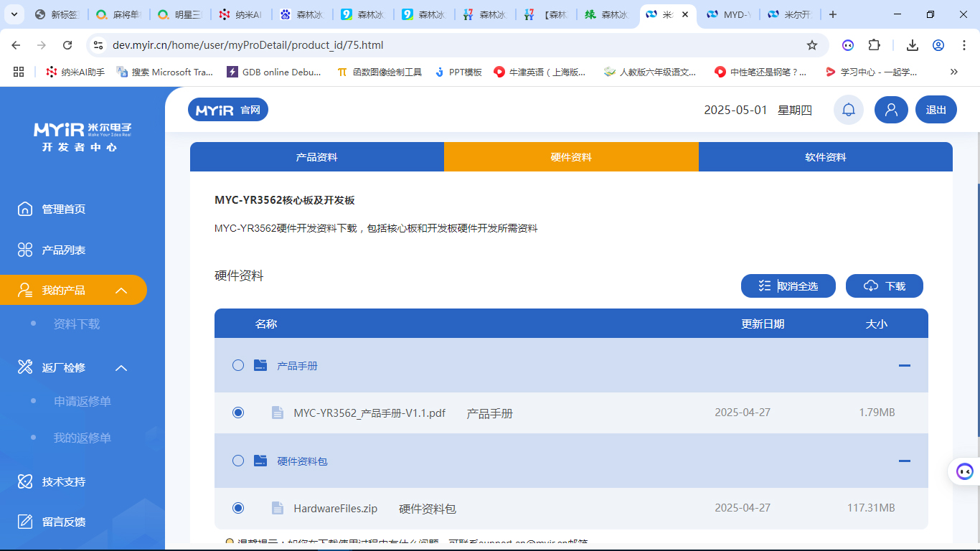Screen dimensions: 980x551
Task: Toggle radio for 硬件资料包 folder
Action: click(238, 461)
